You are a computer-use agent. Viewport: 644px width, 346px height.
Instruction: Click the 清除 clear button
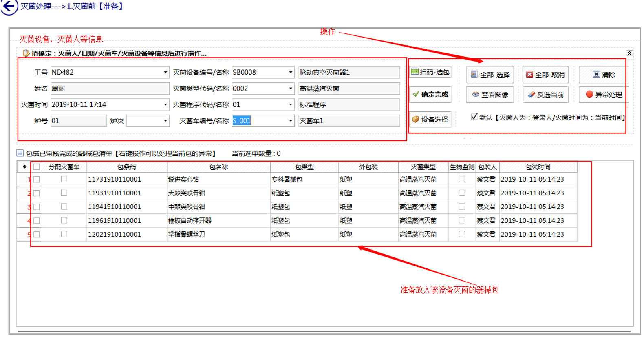(x=604, y=75)
